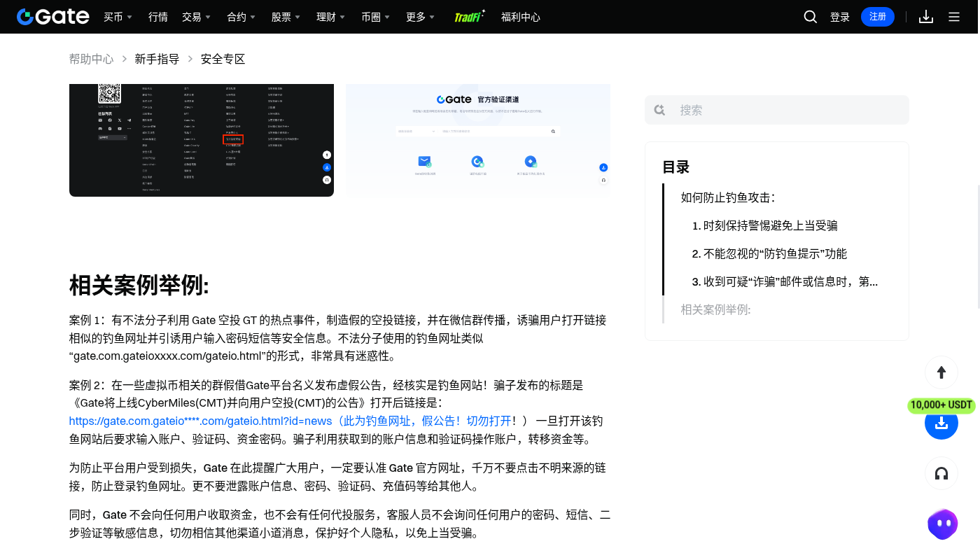Open the hamburger menu icon

click(x=954, y=17)
